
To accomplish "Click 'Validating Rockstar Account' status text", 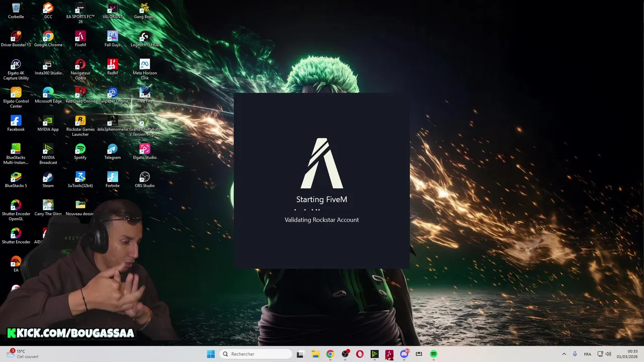I will 321,220.
